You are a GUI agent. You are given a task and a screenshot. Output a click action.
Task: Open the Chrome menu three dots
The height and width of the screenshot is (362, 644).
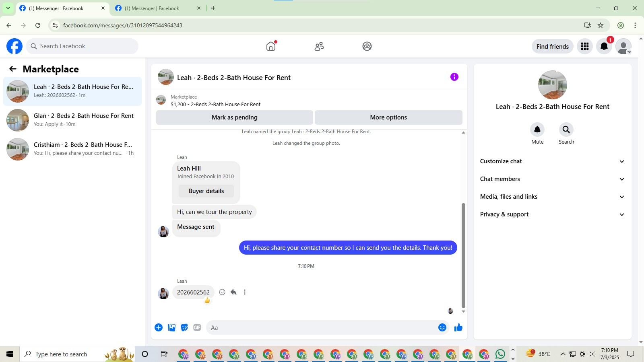click(x=635, y=25)
